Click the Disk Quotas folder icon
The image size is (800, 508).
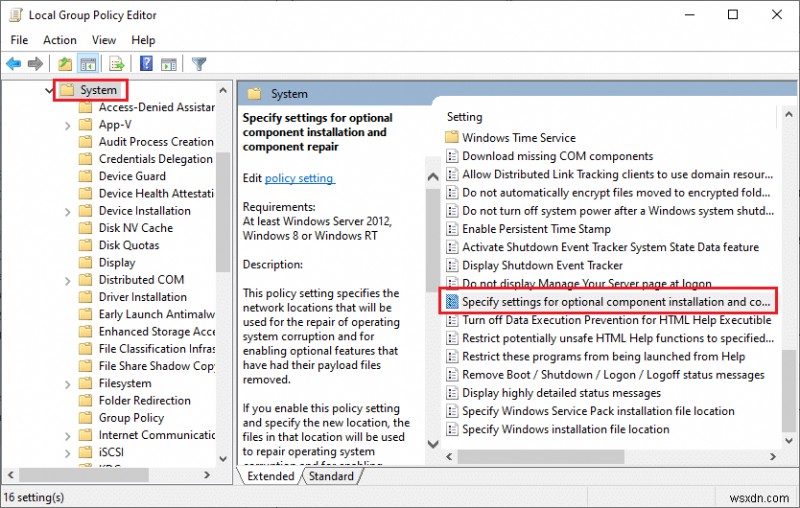pyautogui.click(x=85, y=245)
